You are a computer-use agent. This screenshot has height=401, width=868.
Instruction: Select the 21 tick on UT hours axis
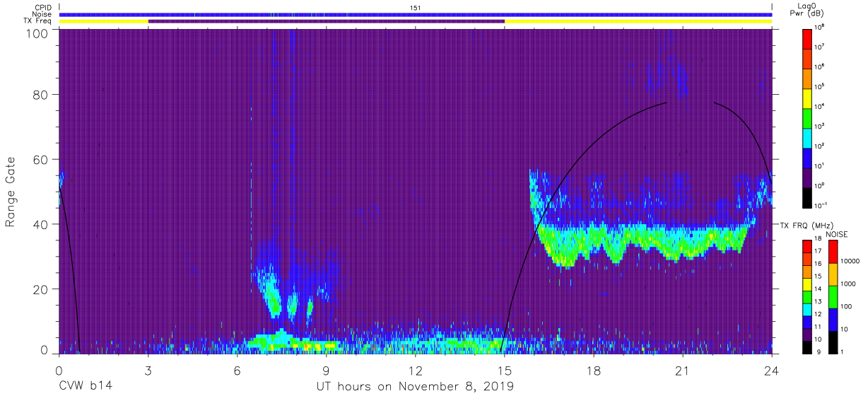pos(683,370)
